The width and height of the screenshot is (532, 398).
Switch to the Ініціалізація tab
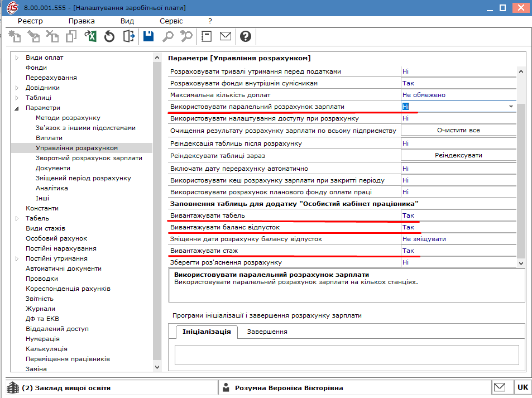207,332
